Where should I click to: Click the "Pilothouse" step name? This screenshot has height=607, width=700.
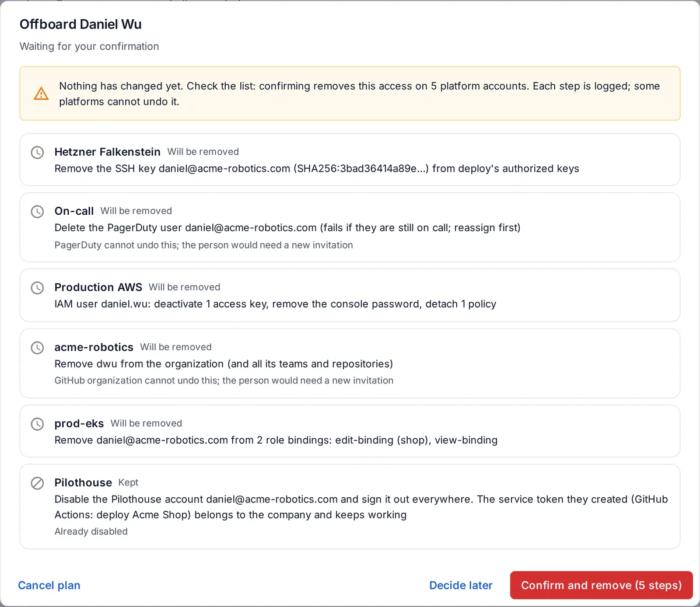click(x=83, y=483)
